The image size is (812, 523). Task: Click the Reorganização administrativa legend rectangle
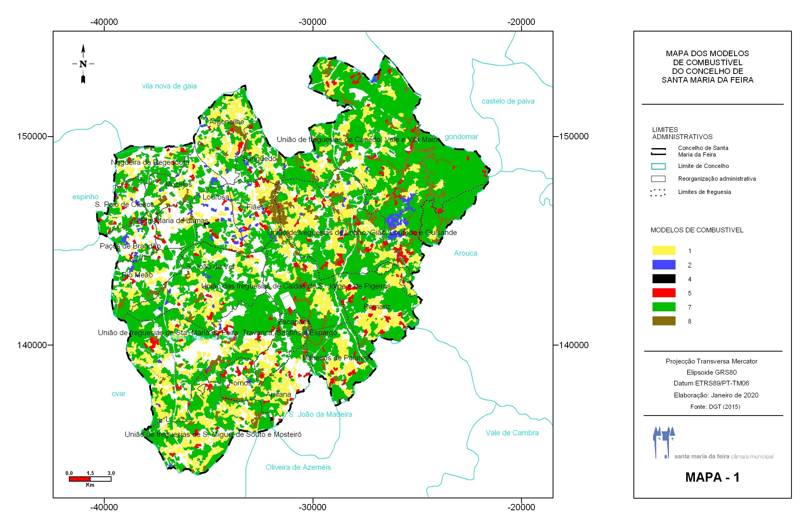click(658, 179)
